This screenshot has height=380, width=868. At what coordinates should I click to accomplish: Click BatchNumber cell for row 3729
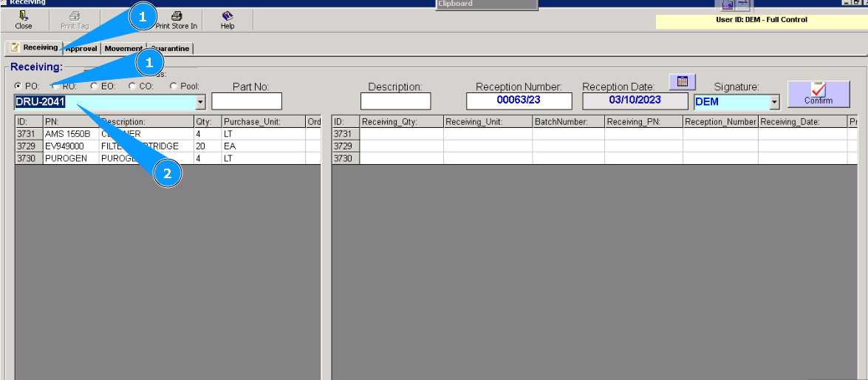569,146
